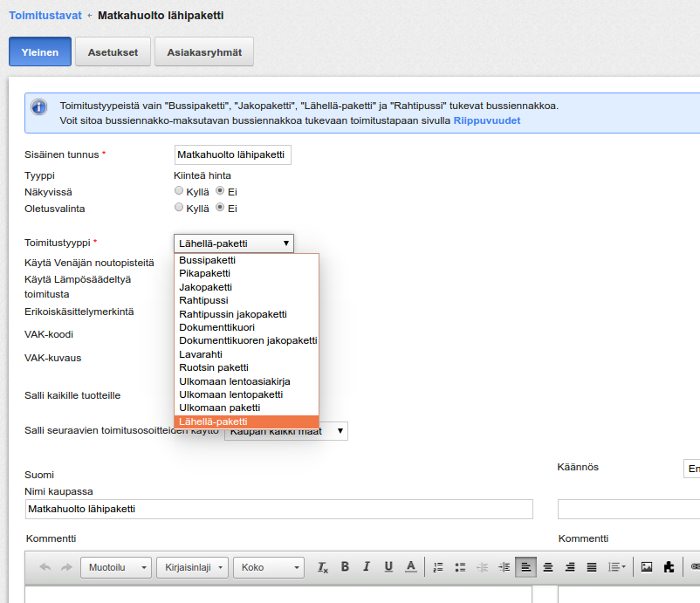Click into the Suomi Kommentti text area

[278, 594]
